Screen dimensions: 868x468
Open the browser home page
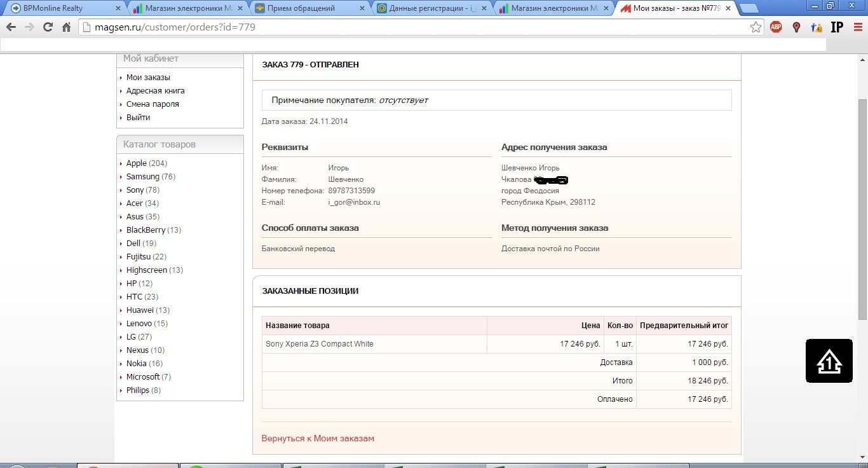66,27
